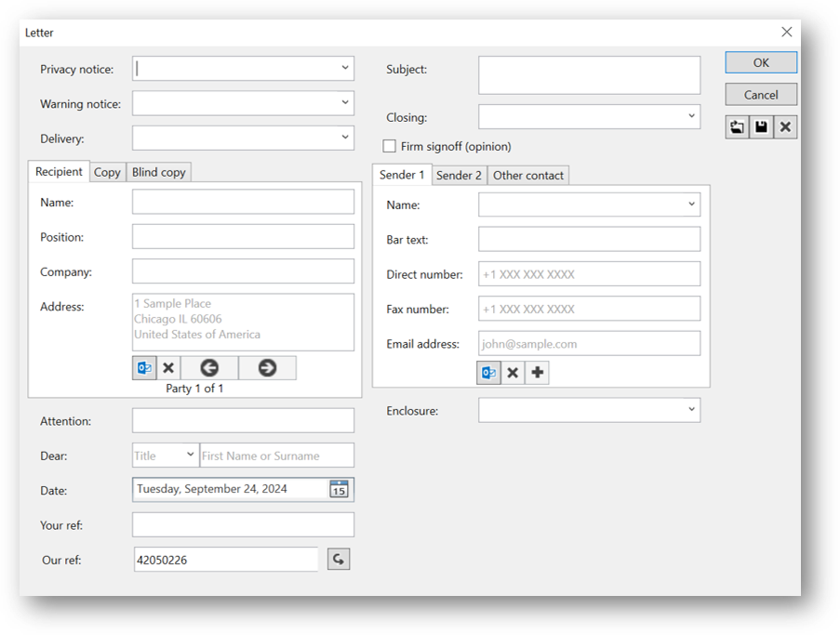This screenshot has height=635, width=840.
Task: Open the calendar picker beside Date
Action: (339, 489)
